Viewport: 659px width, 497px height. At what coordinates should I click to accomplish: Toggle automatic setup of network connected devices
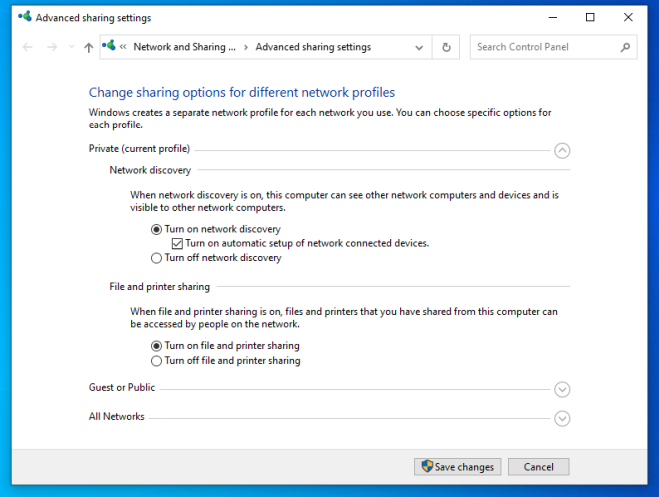[x=177, y=243]
